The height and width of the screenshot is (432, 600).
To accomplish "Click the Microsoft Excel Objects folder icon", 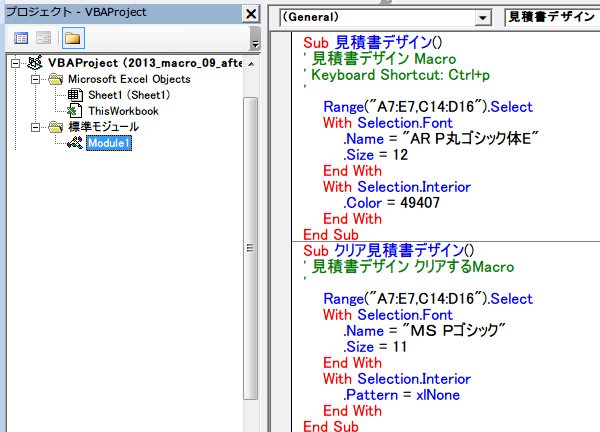I will (54, 79).
